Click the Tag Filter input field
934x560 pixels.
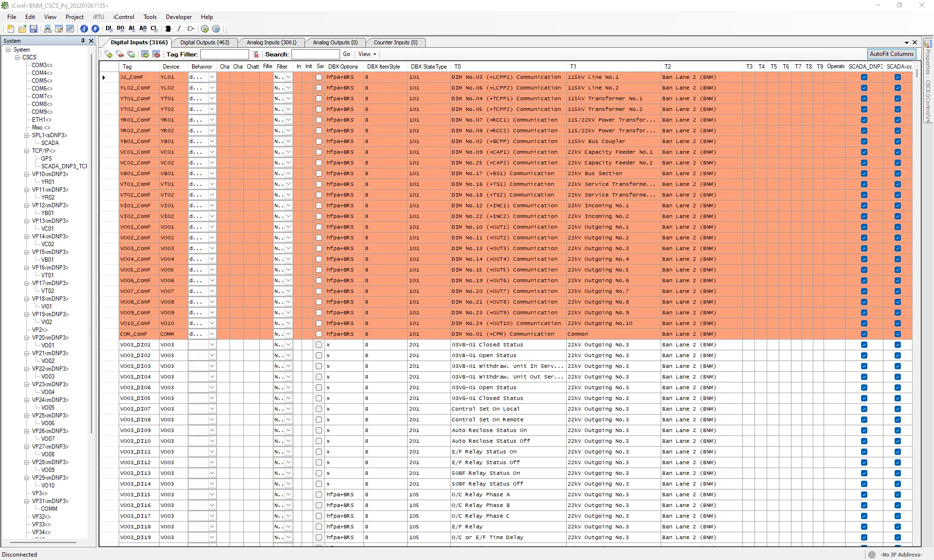click(x=225, y=54)
